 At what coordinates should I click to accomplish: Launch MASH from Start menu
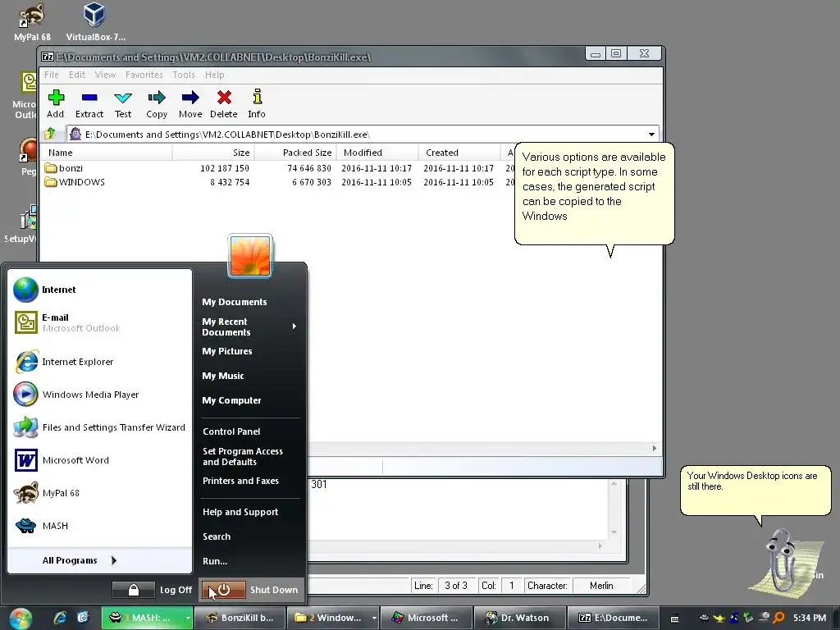click(x=99, y=526)
